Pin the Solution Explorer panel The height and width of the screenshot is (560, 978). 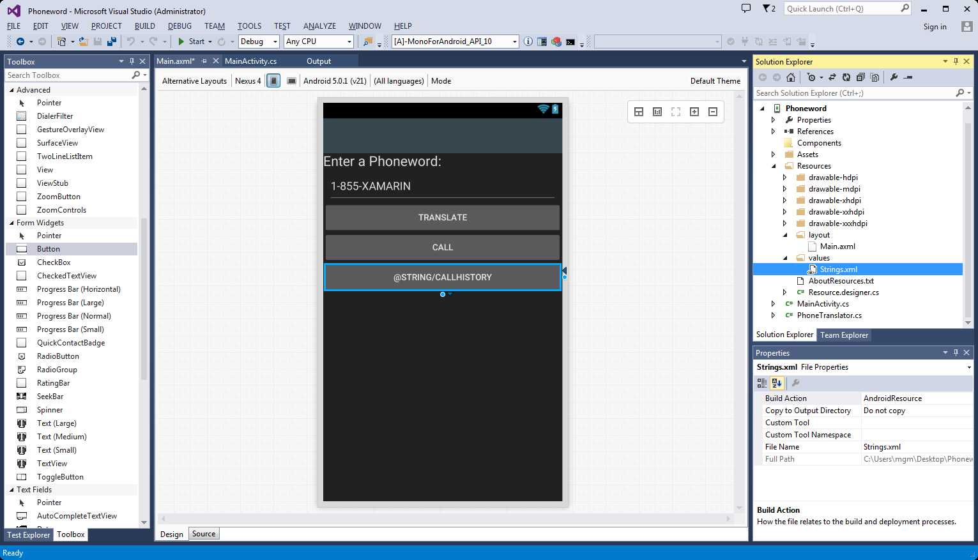956,61
